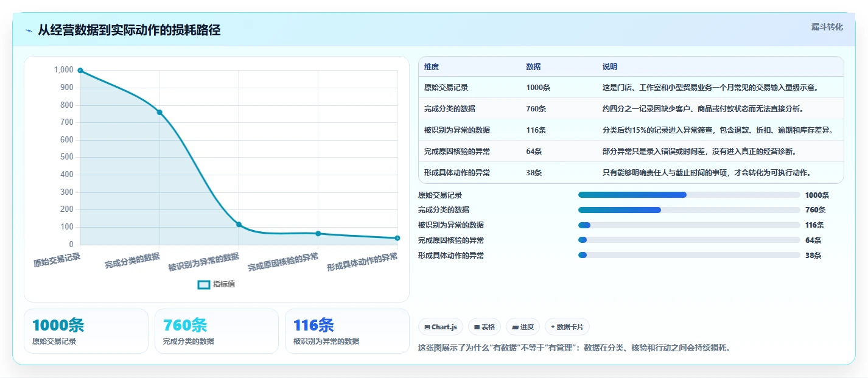868x378 pixels.
Task: Click the description starting 约四分之一记录
Action: point(703,109)
